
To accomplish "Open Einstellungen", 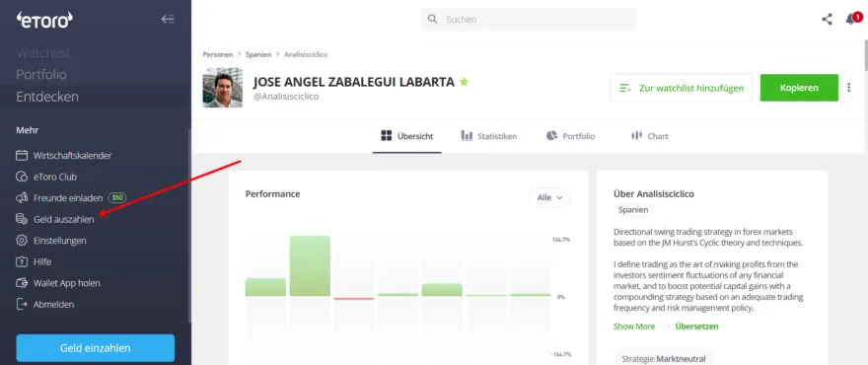I will pos(60,241).
